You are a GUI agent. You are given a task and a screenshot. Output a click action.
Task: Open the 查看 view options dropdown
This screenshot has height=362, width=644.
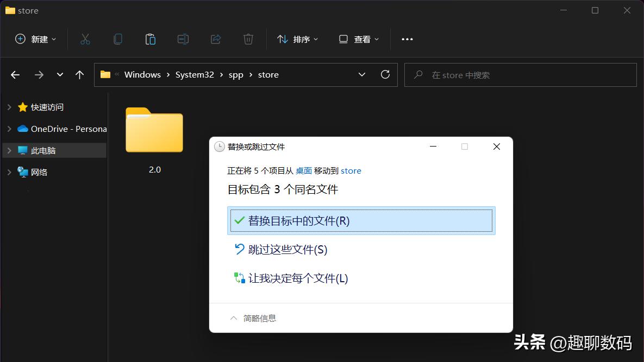tap(358, 39)
